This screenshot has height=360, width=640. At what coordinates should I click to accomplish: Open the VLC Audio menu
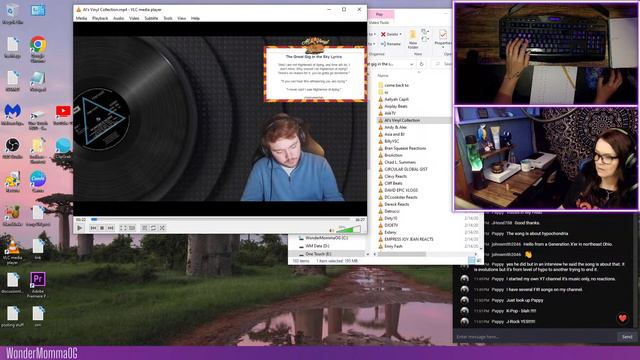pyautogui.click(x=118, y=18)
